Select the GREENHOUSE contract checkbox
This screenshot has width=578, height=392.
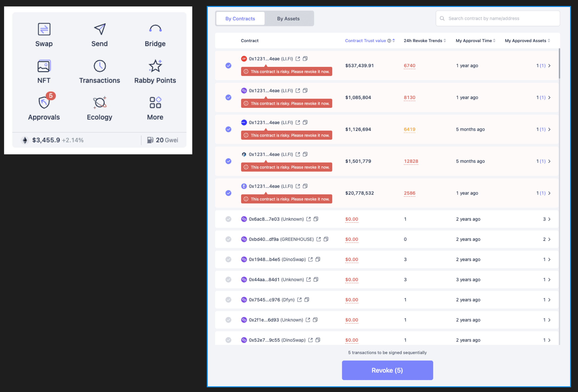pos(228,239)
